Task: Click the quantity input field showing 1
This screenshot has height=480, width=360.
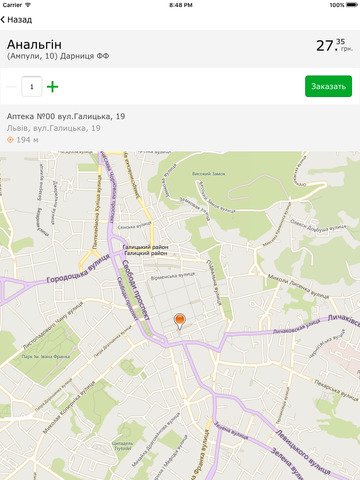Action: 32,87
